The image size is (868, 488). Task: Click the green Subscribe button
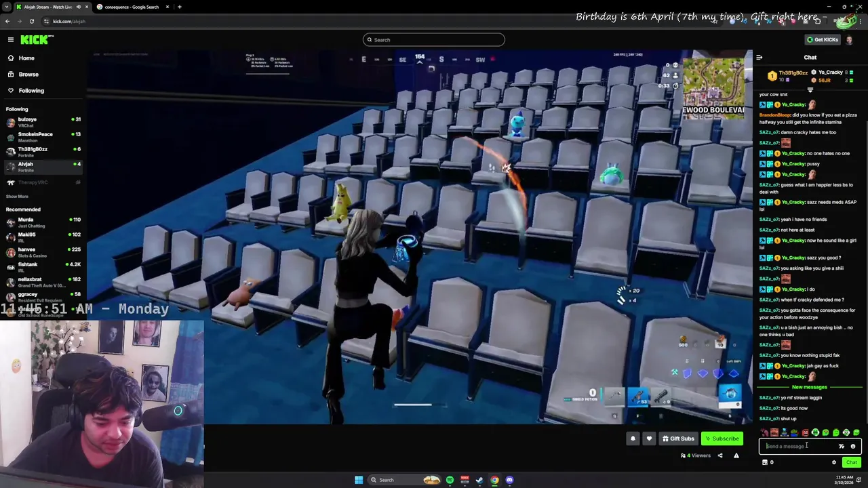tap(722, 439)
